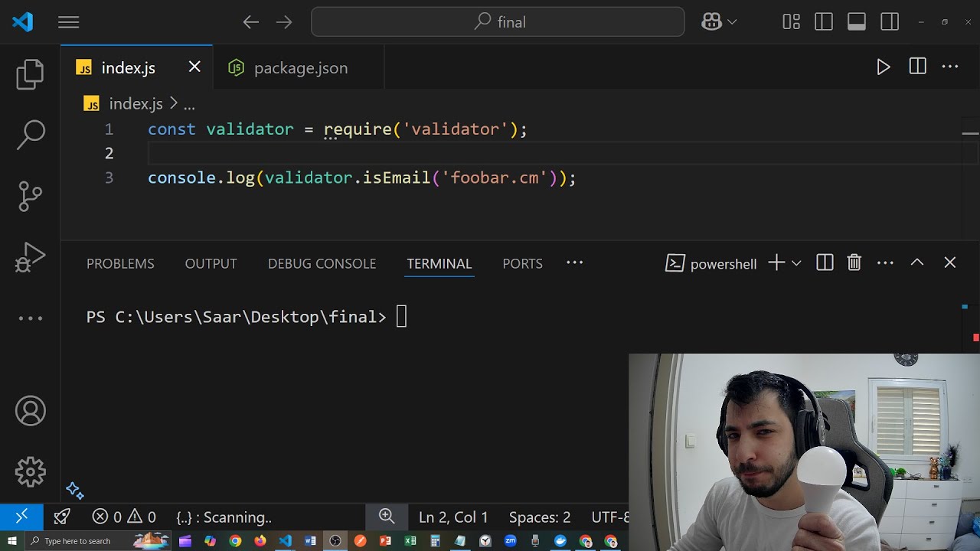980x551 pixels.
Task: Open the Source Control view
Action: tap(31, 196)
